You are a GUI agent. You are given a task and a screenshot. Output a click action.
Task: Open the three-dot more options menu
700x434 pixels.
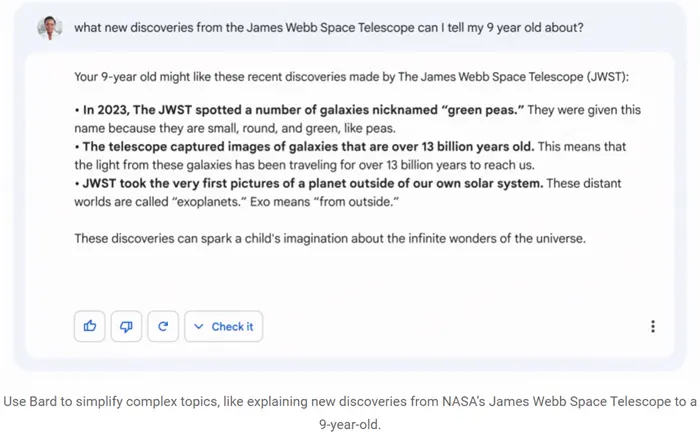[653, 326]
